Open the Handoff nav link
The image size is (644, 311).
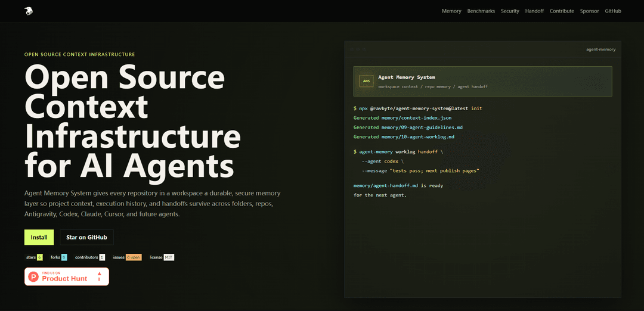click(x=534, y=11)
